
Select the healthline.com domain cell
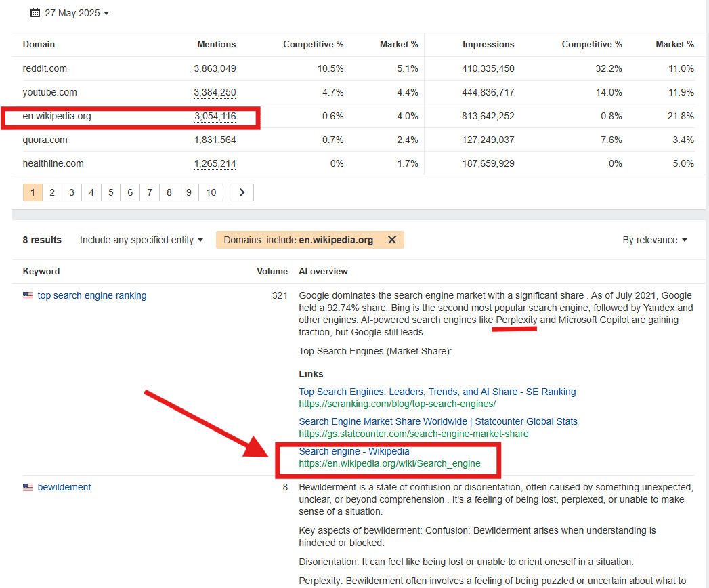coord(53,164)
